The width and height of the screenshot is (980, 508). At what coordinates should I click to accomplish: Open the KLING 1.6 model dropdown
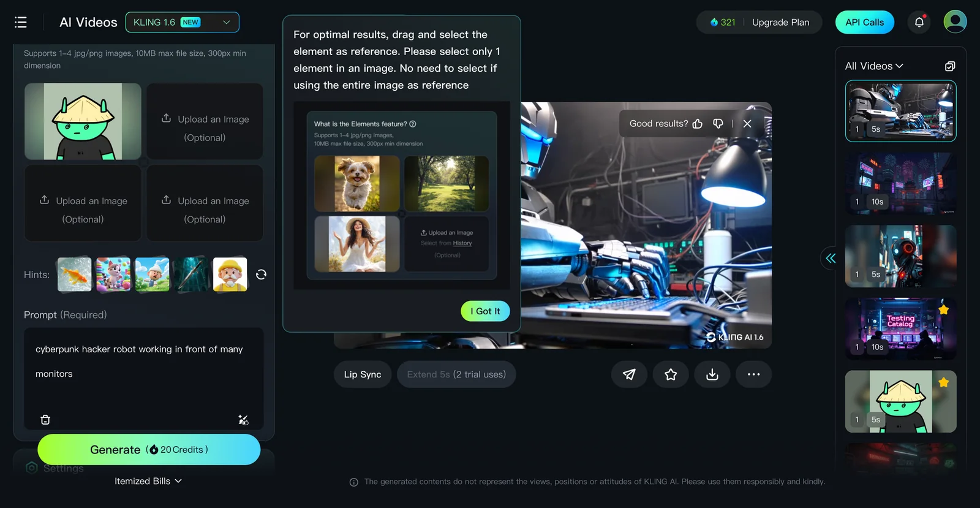pyautogui.click(x=183, y=22)
